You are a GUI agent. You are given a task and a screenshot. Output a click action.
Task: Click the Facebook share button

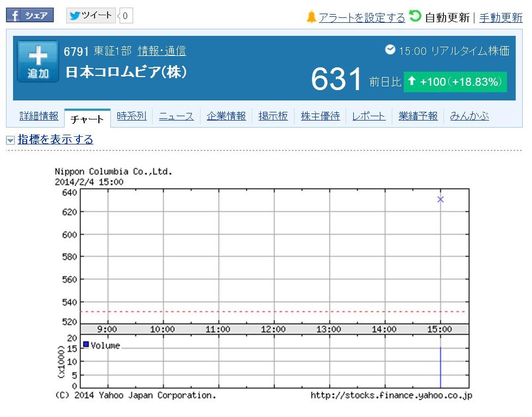click(30, 15)
